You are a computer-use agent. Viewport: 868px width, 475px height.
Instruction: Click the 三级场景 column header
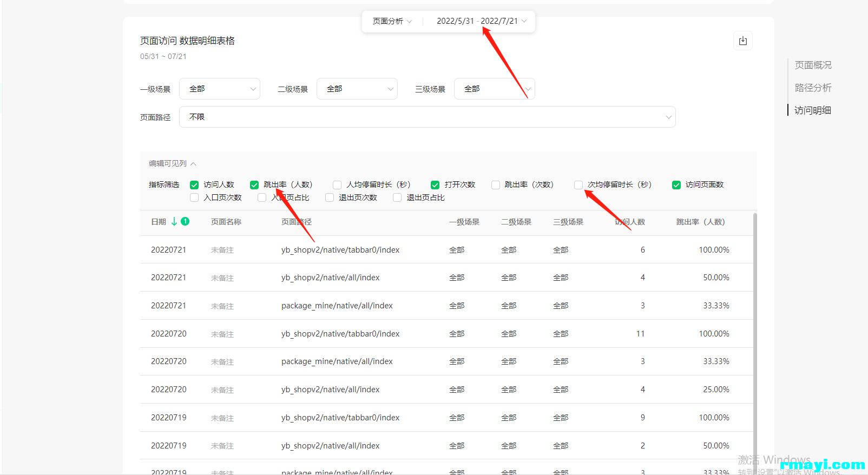point(568,222)
